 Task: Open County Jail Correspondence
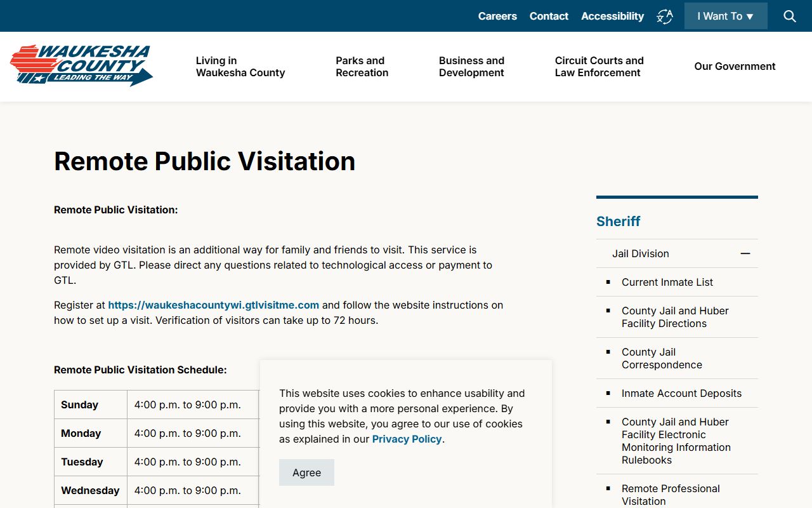(662, 358)
